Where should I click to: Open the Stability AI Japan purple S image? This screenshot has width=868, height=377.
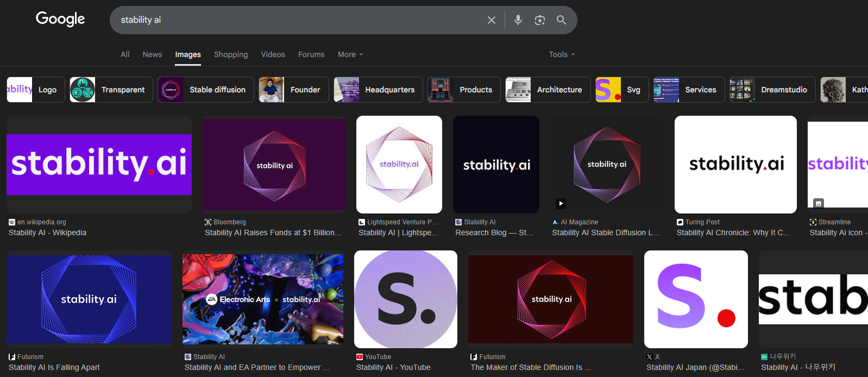pyautogui.click(x=696, y=299)
